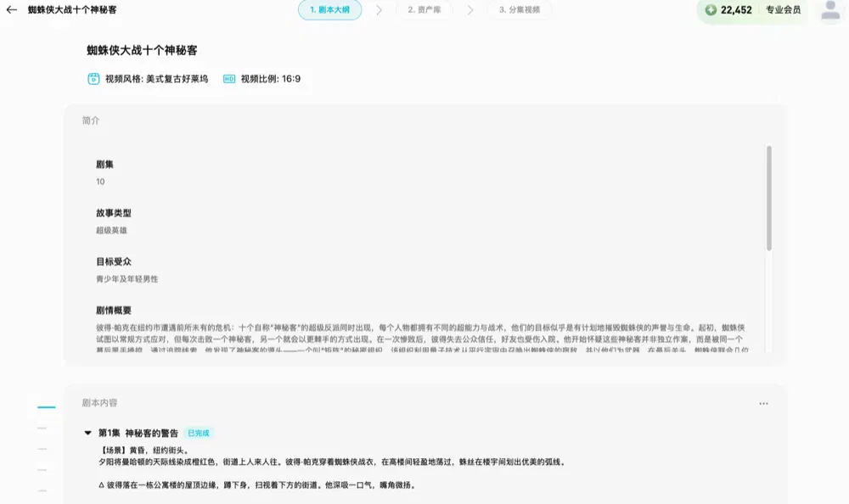Jump to the highlighted first episode marker
This screenshot has width=849, height=504.
(47, 406)
